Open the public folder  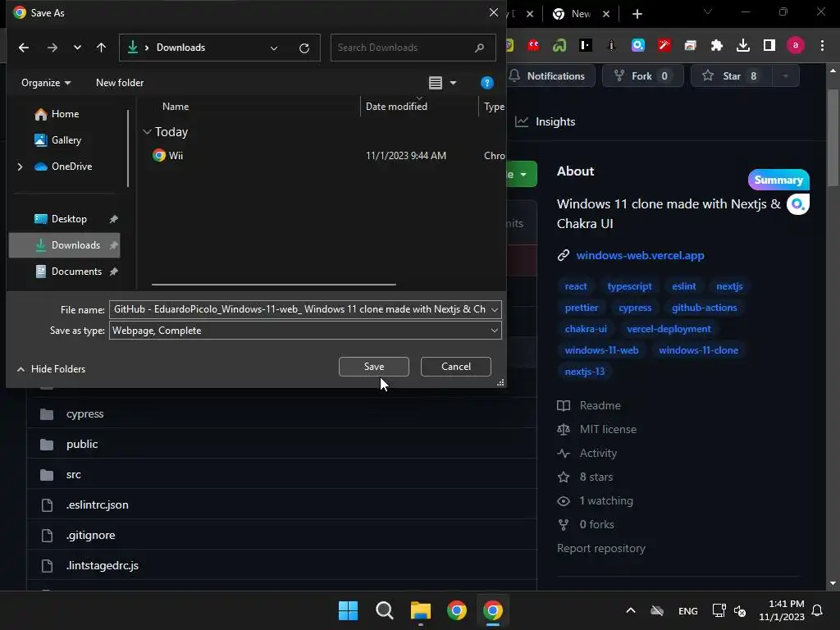coord(82,444)
